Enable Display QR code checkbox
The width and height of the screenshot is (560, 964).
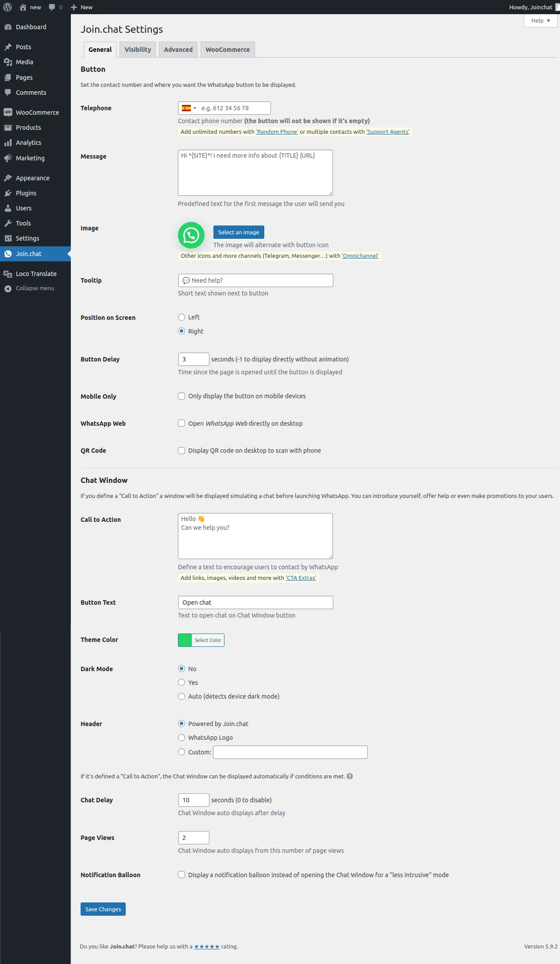(x=182, y=451)
